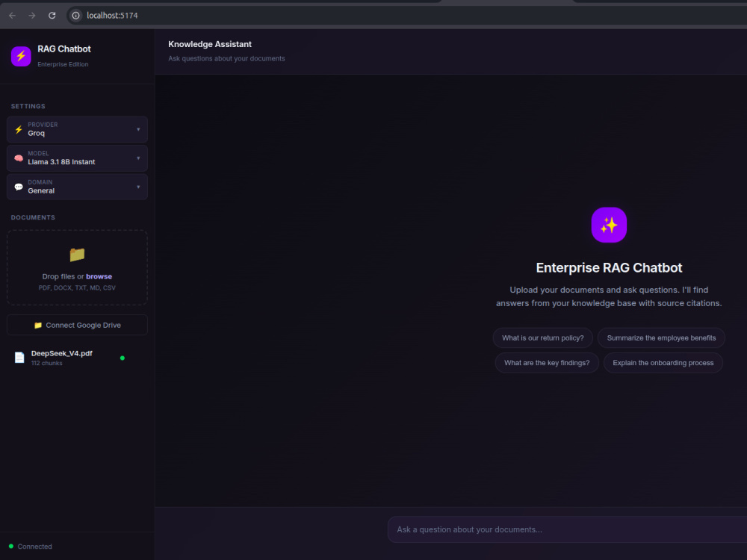
Task: Select suggestion 'What are the key findings?'
Action: [x=547, y=362]
